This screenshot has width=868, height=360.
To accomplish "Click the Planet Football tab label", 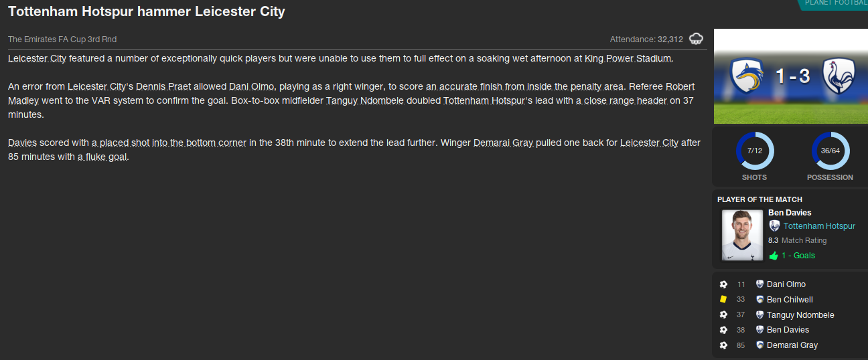I will click(x=836, y=3).
